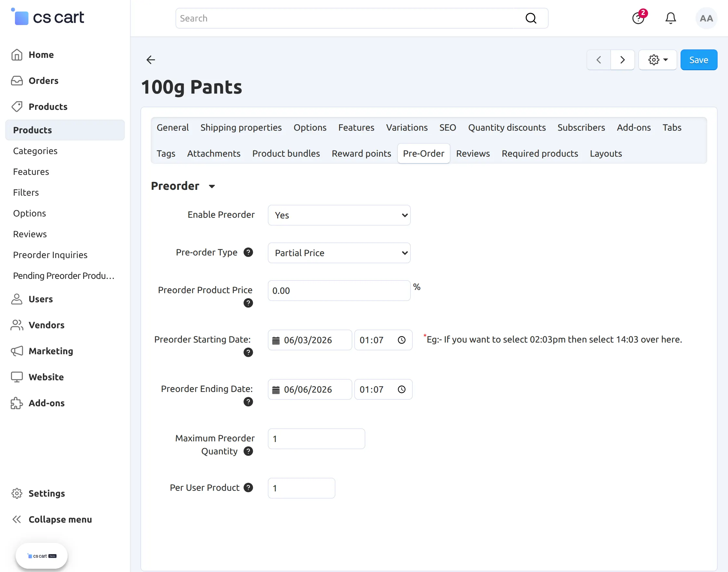Show help for Maximum Preorder Quantity
This screenshot has height=572, width=728.
click(x=248, y=451)
